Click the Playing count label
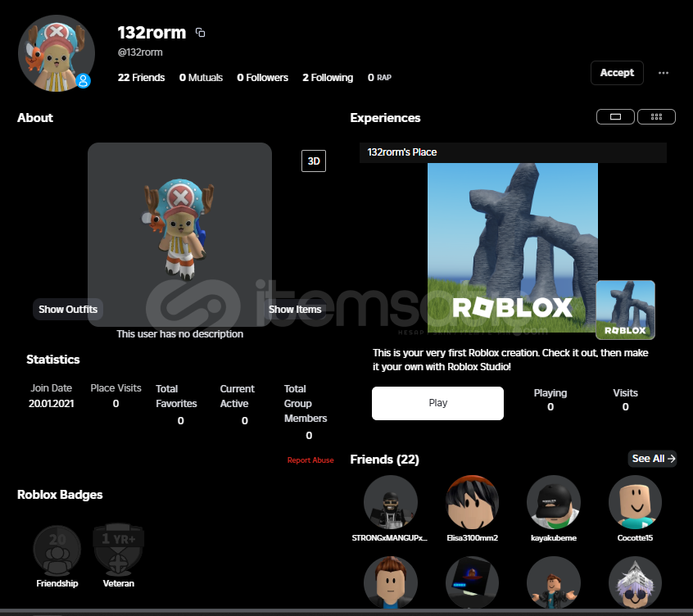Screen dimensions: 693x616 point(550,393)
